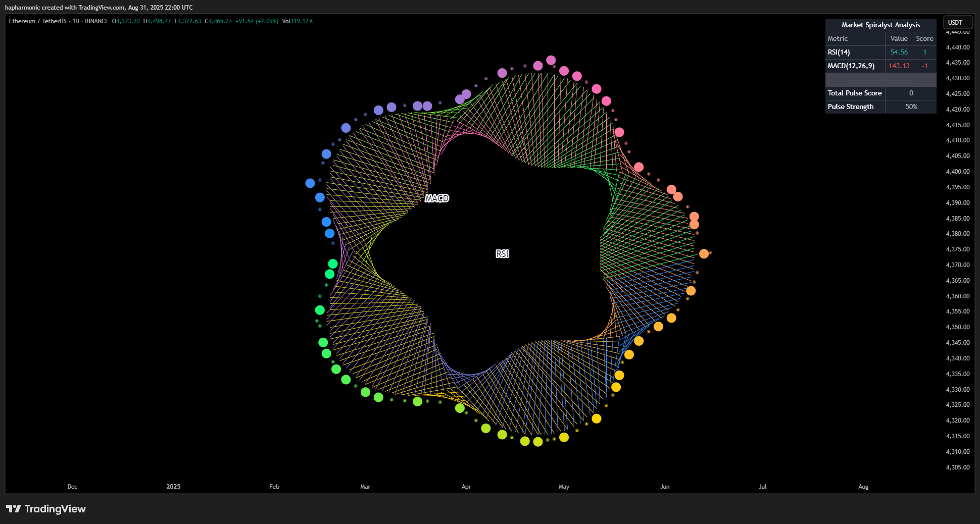The width and height of the screenshot is (980, 524).
Task: Click the Ethereum / TetherUS symbol title
Action: [37, 21]
